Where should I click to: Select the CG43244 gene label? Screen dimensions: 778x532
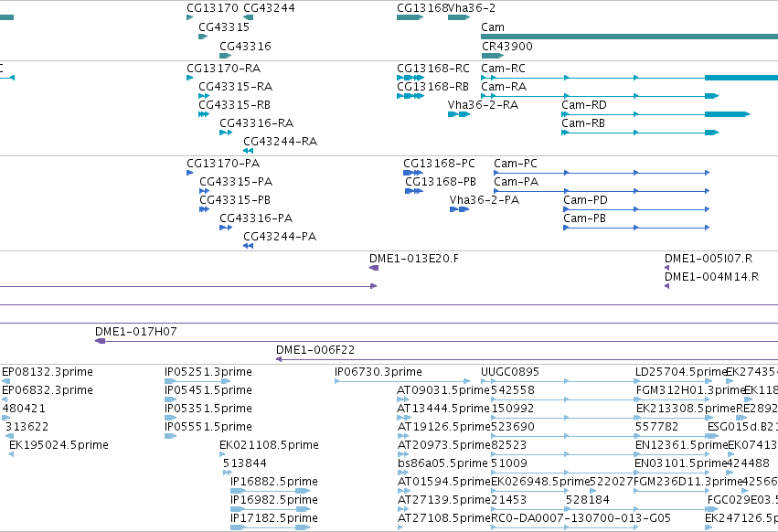click(x=269, y=8)
